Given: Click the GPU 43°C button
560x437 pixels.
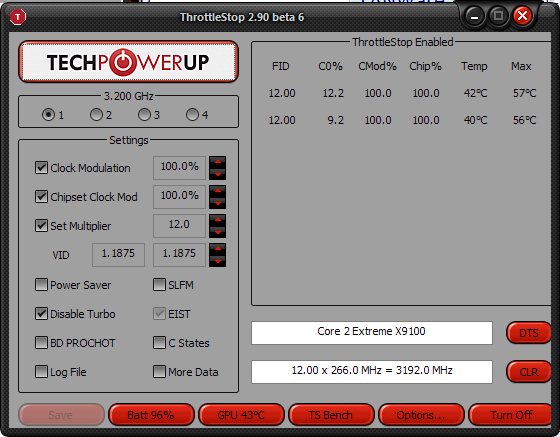Looking at the screenshot, I should 241,415.
